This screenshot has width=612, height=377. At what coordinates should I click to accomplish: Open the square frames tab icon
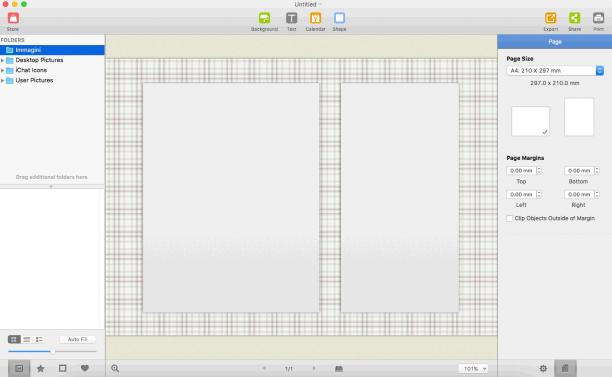click(62, 368)
